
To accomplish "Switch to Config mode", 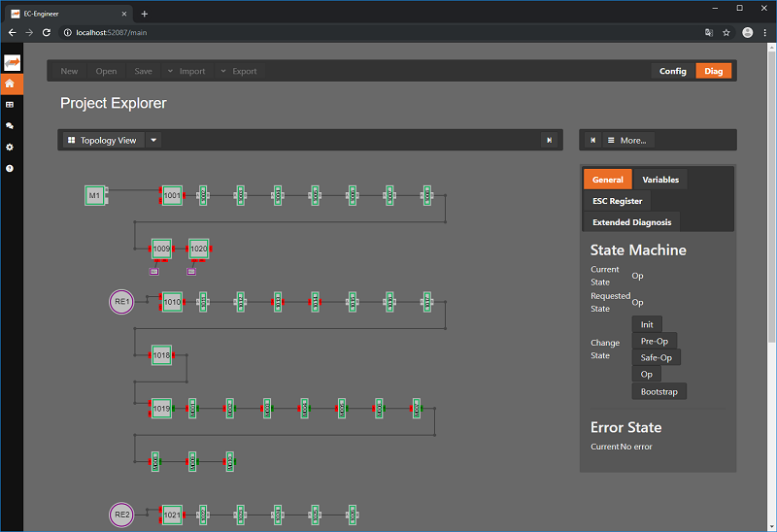I will 672,71.
